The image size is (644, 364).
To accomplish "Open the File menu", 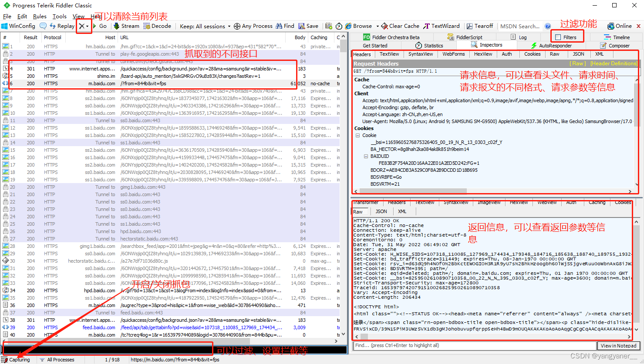I will pyautogui.click(x=7, y=16).
